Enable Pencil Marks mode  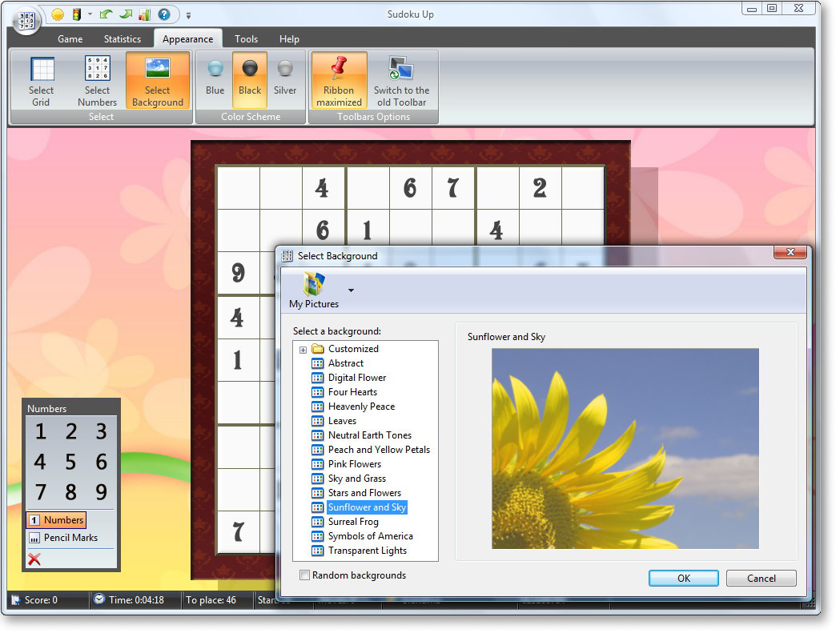63,539
